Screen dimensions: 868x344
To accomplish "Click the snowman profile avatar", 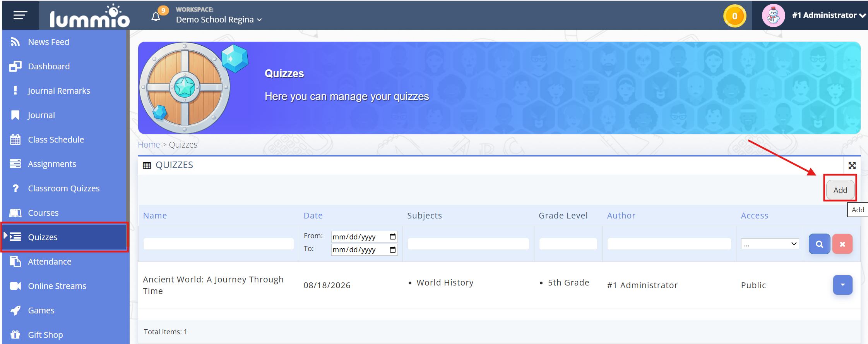I will [x=773, y=15].
